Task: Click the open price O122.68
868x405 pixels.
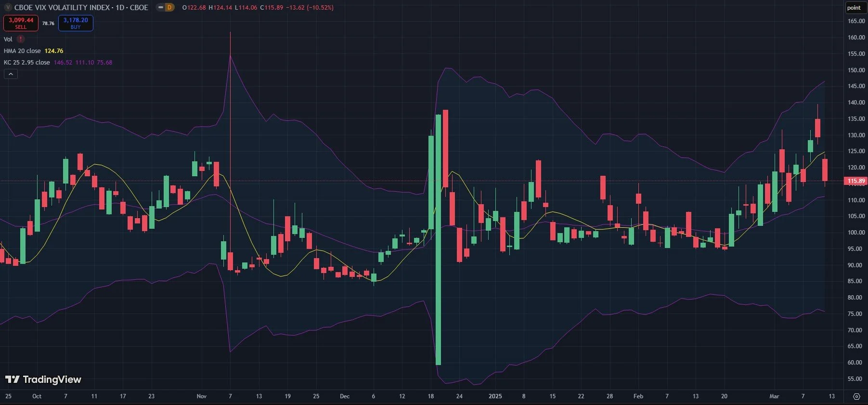Action: tap(194, 7)
